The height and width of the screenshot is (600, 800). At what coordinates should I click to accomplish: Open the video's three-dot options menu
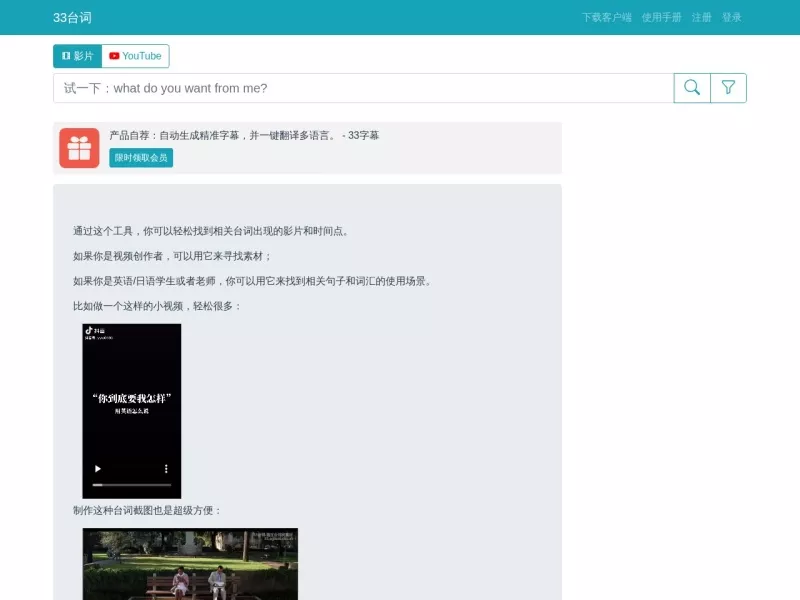166,469
